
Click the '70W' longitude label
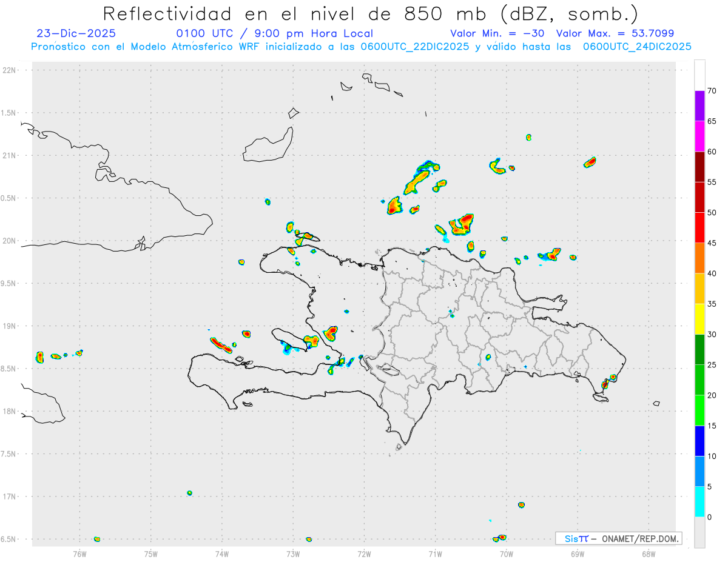point(507,554)
